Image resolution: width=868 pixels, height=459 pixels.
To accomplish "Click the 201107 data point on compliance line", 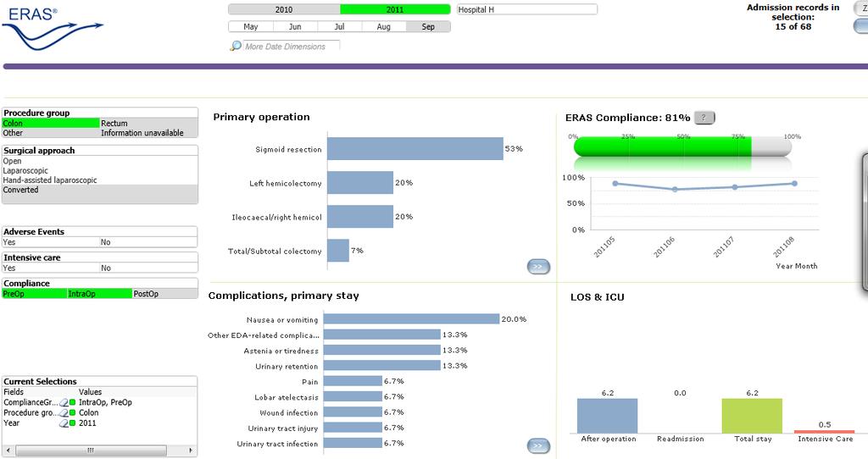I will [x=735, y=187].
